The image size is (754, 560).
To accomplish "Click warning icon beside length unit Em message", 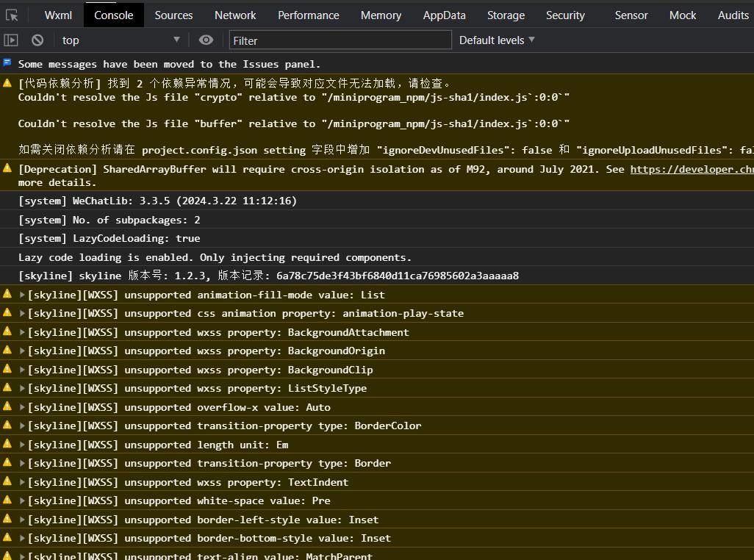I will (x=7, y=443).
